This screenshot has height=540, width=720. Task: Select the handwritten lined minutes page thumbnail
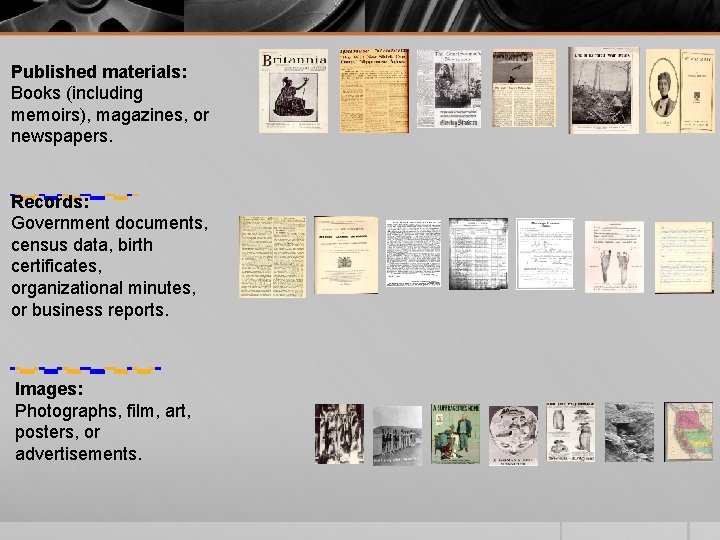[684, 258]
